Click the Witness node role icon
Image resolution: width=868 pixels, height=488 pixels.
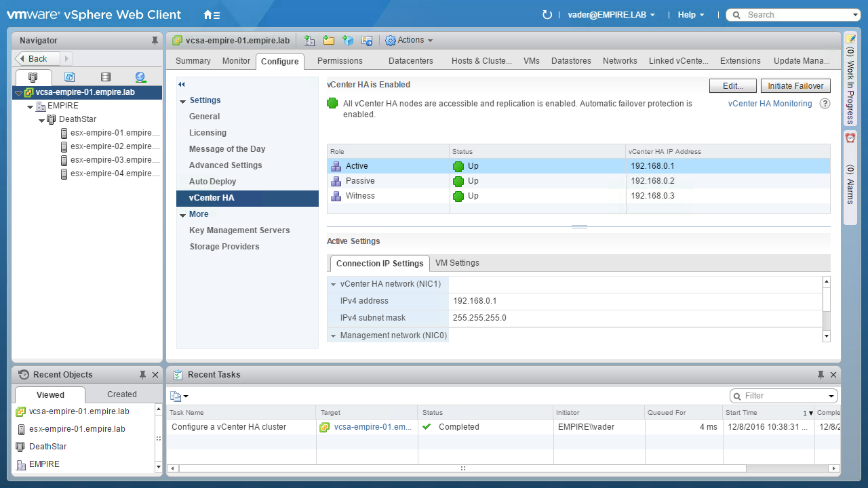point(336,196)
